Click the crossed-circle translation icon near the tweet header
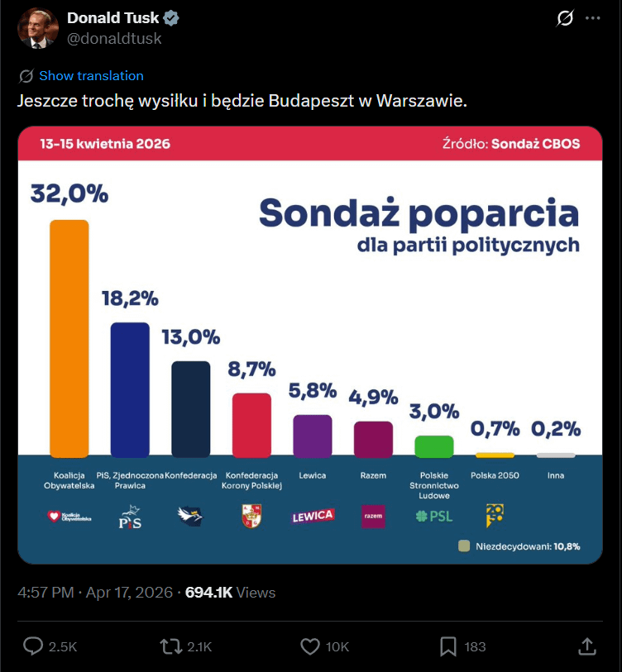 [x=564, y=17]
